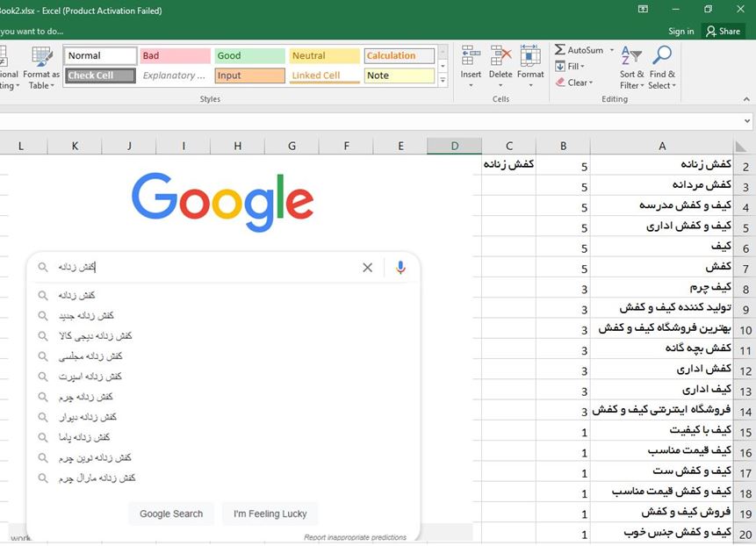Select cell A12 کفش اداری
756x546 pixels.
click(662, 370)
